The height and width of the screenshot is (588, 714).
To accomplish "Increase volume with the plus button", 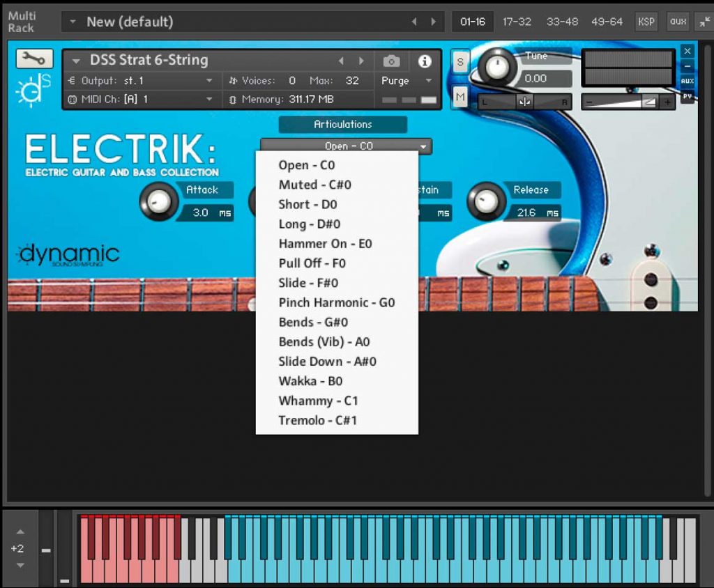I will pos(667,102).
